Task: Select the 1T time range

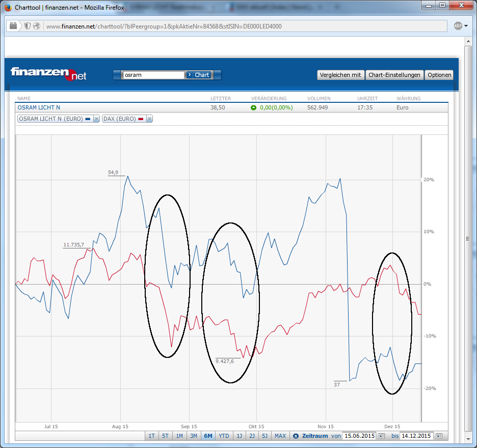Action: click(x=151, y=436)
